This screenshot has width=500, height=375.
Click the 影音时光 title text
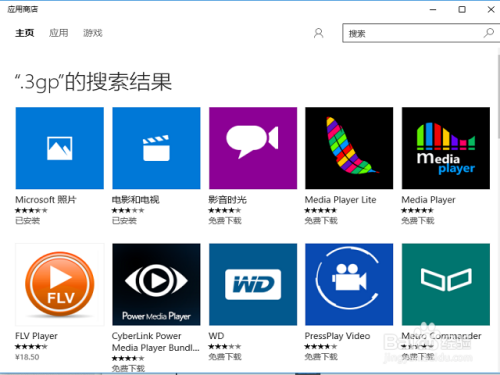pyautogui.click(x=227, y=200)
